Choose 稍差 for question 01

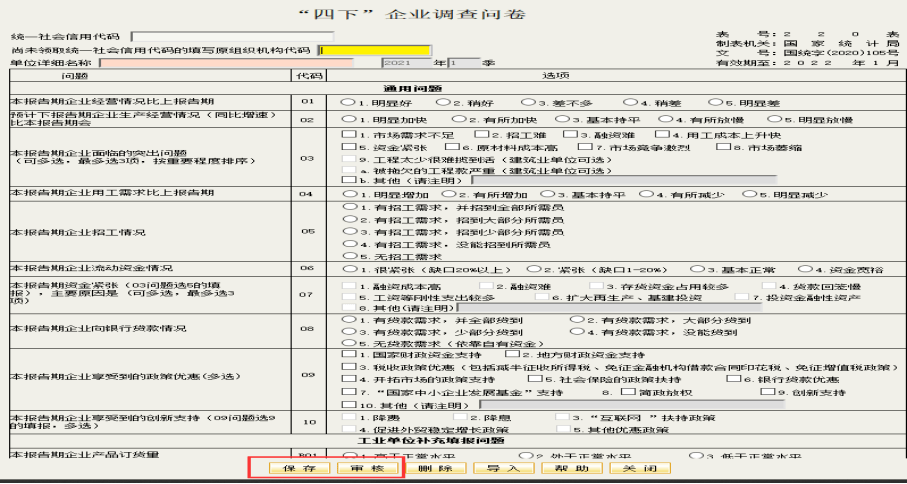629,102
